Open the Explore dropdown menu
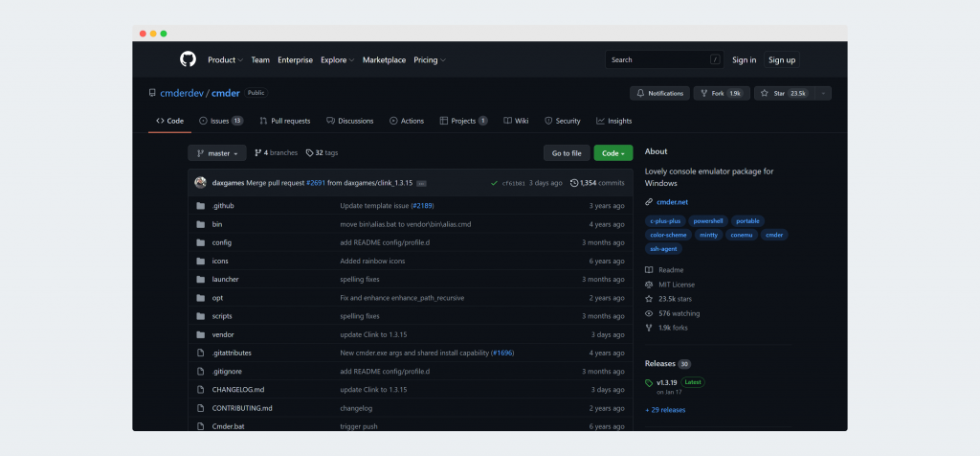The width and height of the screenshot is (980, 456). (x=338, y=60)
